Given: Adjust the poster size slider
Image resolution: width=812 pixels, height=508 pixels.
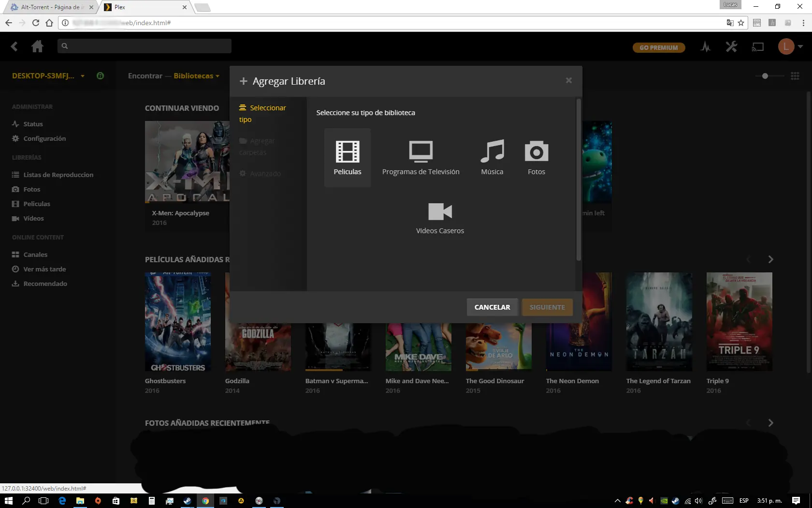Looking at the screenshot, I should (765, 76).
